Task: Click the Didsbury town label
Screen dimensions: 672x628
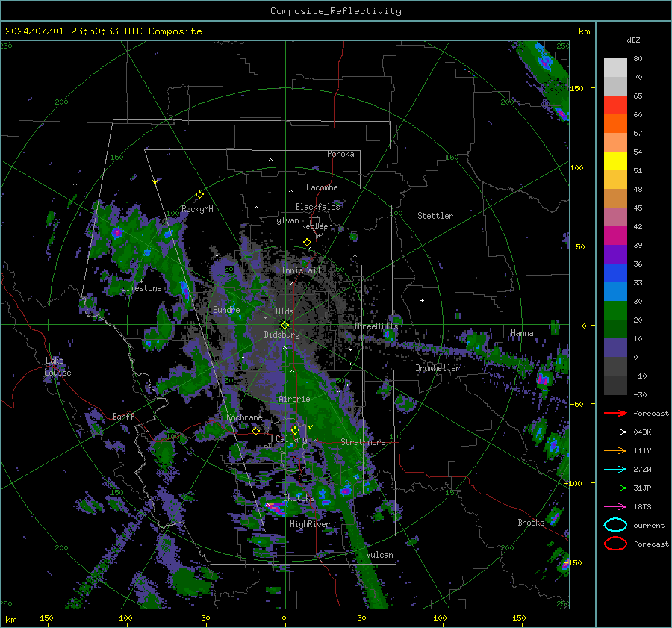Action: point(281,335)
